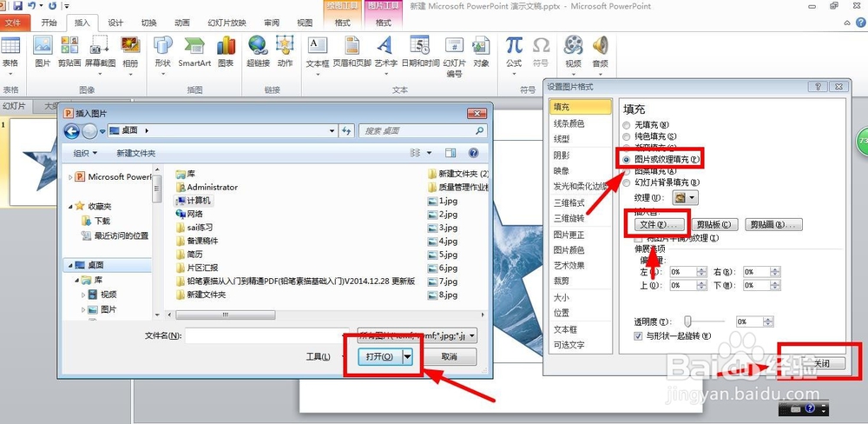Select 无填充 radio option
The image size is (868, 424).
click(x=627, y=125)
